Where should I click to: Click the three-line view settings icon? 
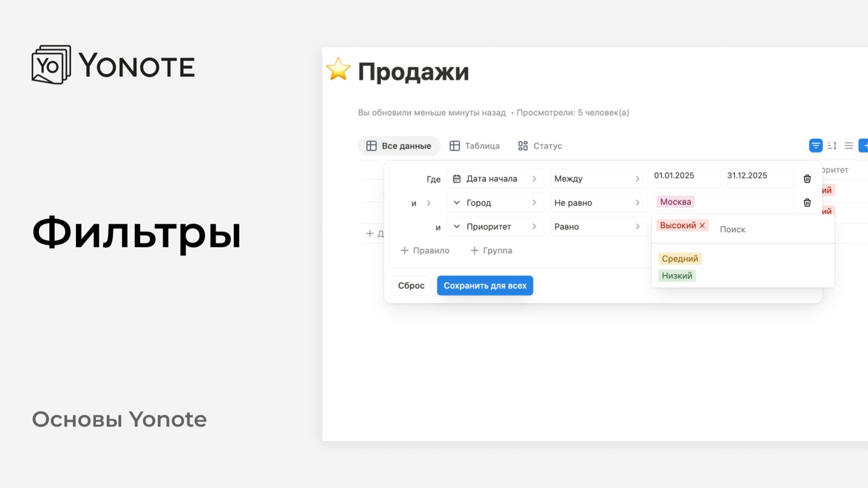coord(849,146)
